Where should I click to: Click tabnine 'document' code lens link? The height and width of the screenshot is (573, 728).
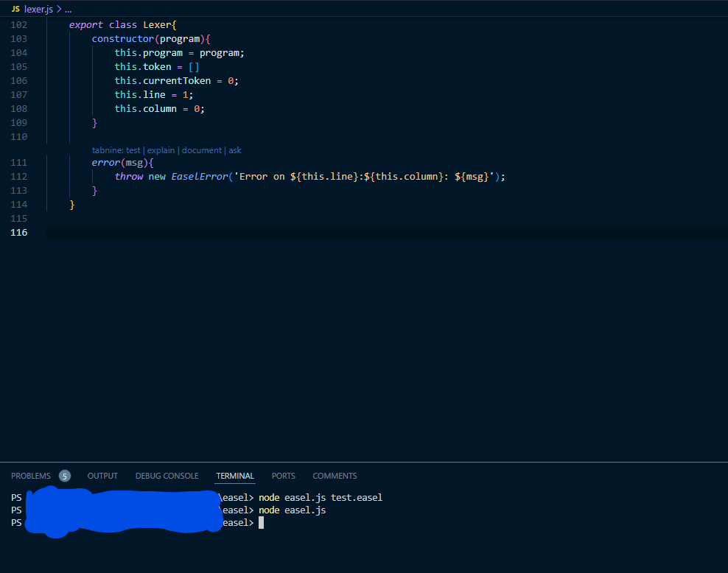[x=201, y=150]
